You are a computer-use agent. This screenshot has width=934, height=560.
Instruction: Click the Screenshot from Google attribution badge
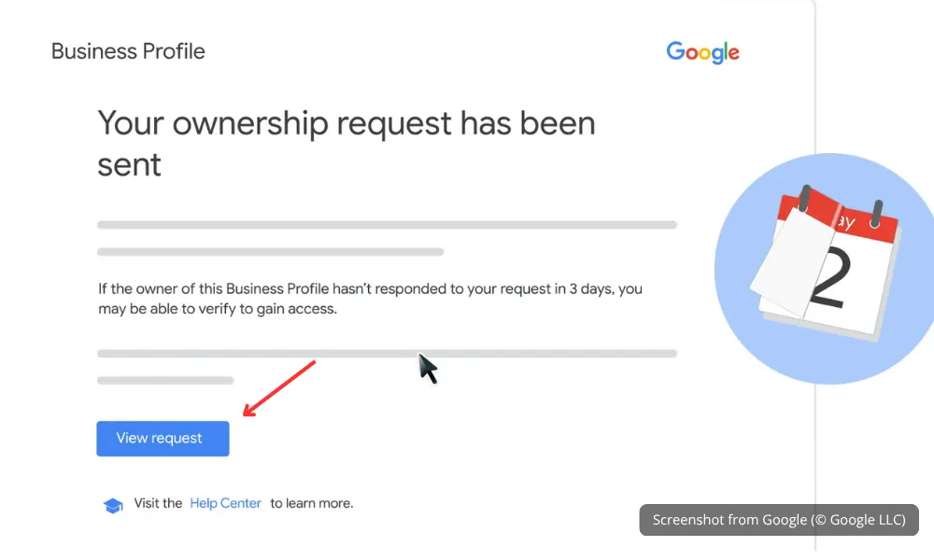[x=778, y=520]
